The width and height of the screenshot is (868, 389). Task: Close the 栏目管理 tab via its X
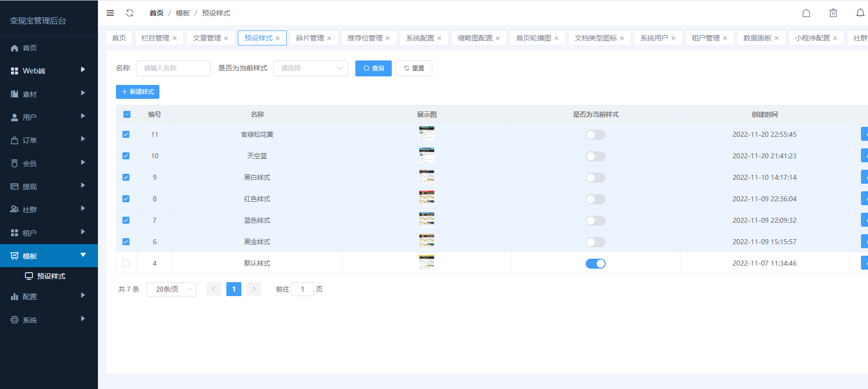(175, 38)
